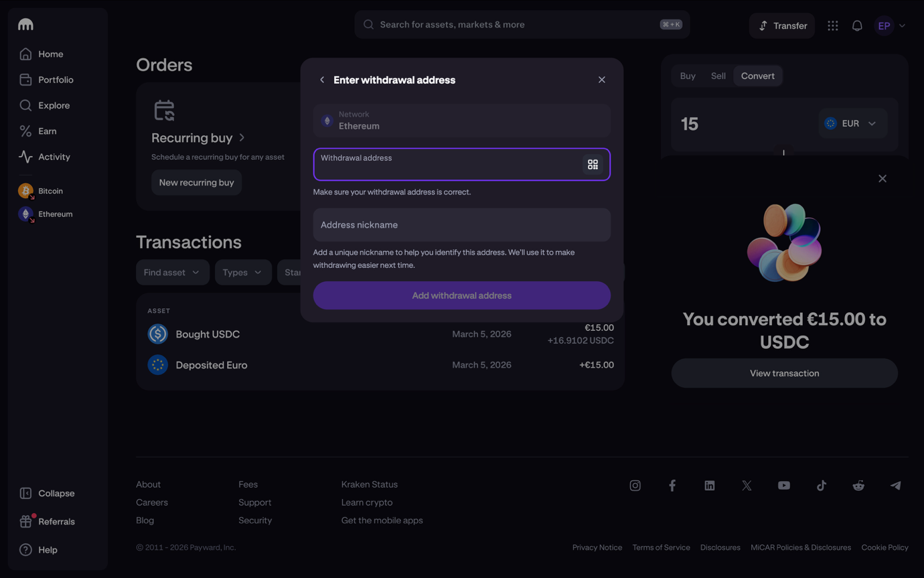Screen dimensions: 924x578
Task: Click Add withdrawal address button
Action: 461,295
